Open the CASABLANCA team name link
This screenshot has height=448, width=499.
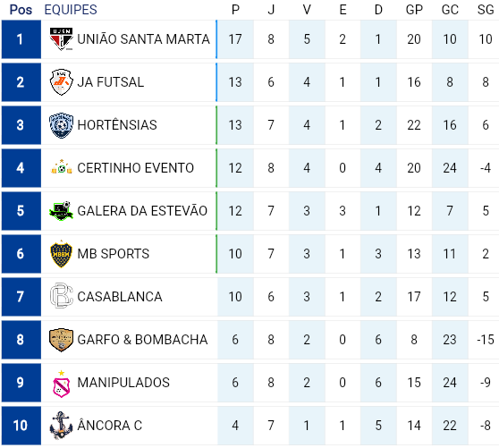[120, 297]
